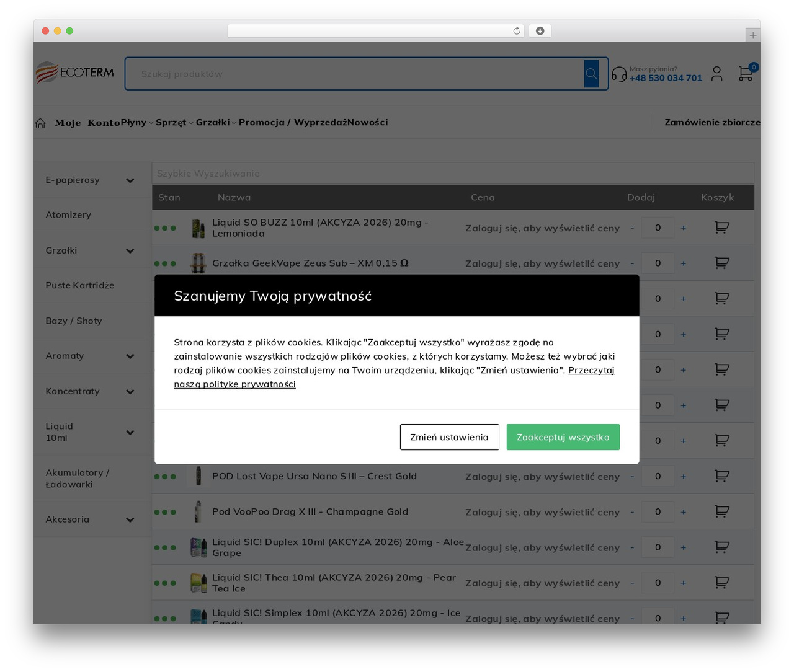The height and width of the screenshot is (672, 794).
Task: Open Sprzęt dropdown in top navigation
Action: click(174, 123)
